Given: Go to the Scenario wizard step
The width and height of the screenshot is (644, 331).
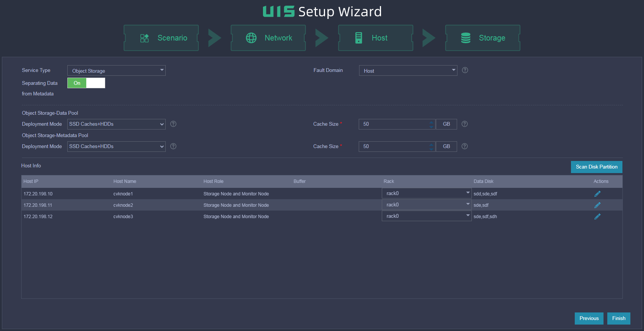Looking at the screenshot, I should click(x=161, y=38).
